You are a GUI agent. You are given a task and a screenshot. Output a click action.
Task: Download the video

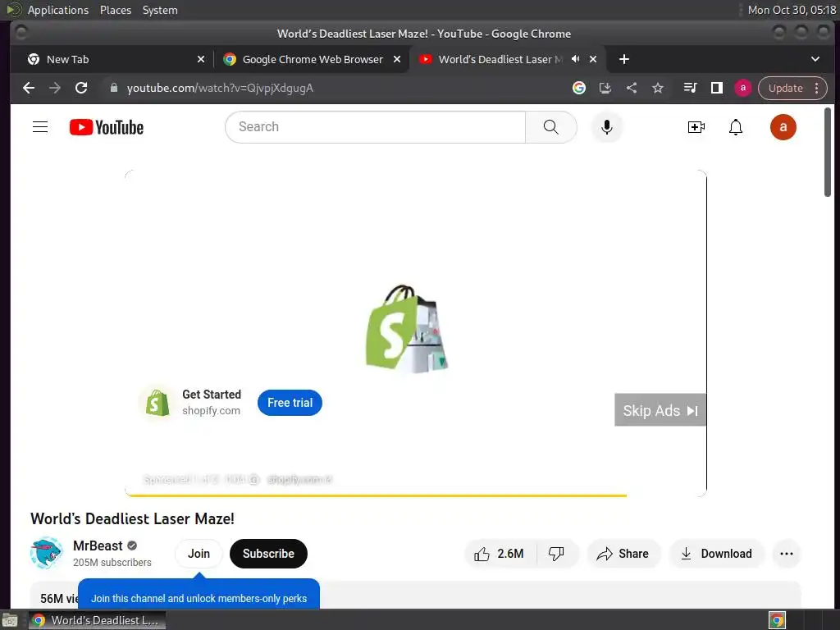click(x=716, y=554)
